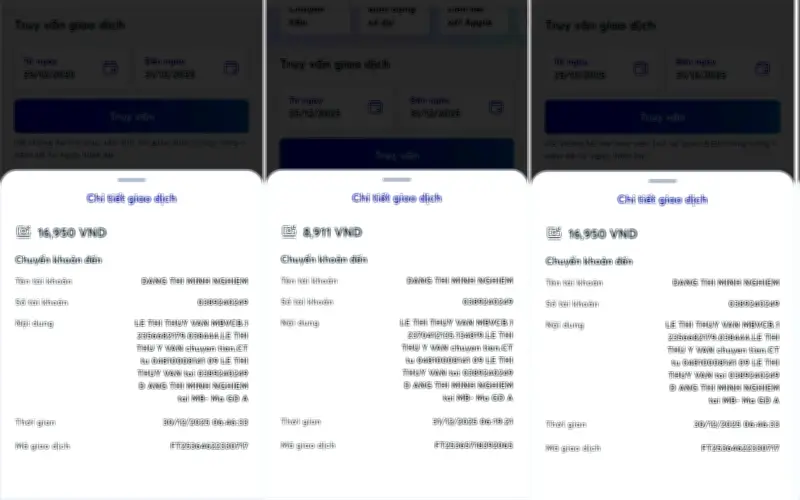This screenshot has height=500, width=800.
Task: Select the Từ ngày date field in left screen
Action: (70, 68)
